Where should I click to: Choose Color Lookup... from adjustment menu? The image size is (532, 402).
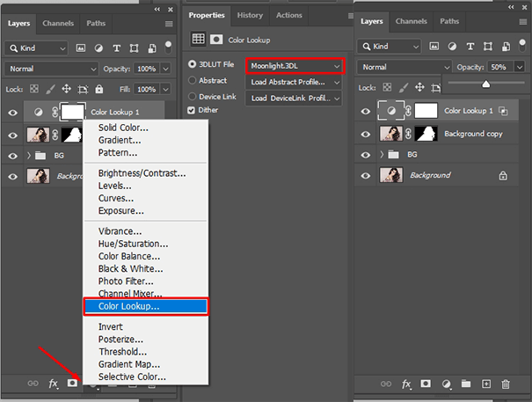(146, 306)
